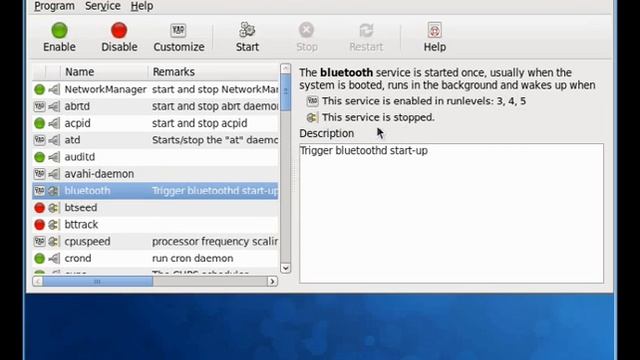Screen dimensions: 640x360
Task: Select the avahi-daemon service name
Action: tap(99, 174)
